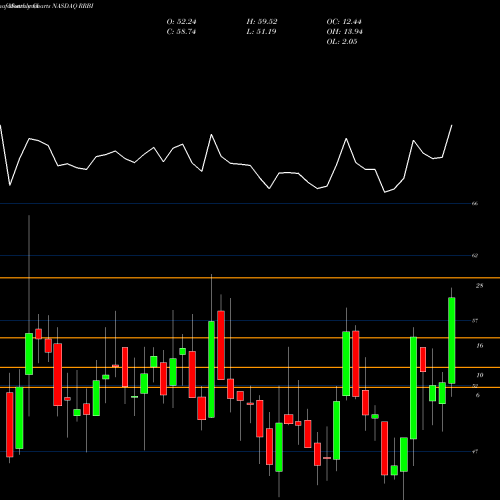Select the open value 'O: 52.24'
Image resolution: width=500 pixels, height=500 pixels.
coord(181,22)
